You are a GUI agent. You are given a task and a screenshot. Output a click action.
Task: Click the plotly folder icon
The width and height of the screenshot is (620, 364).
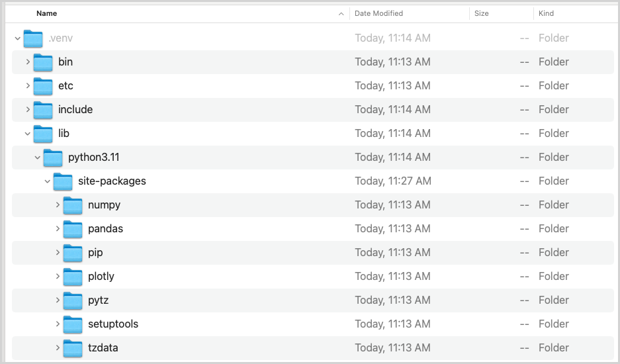[x=73, y=276]
